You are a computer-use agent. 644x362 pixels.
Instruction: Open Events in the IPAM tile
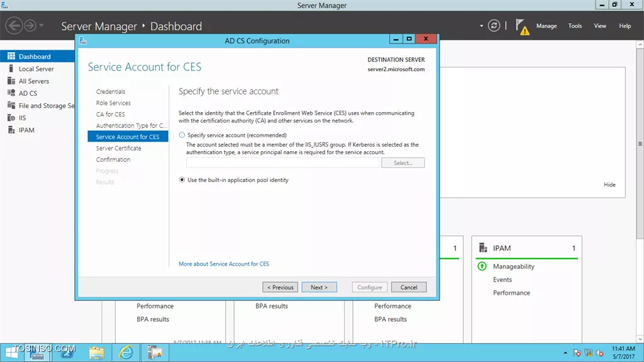pos(502,280)
